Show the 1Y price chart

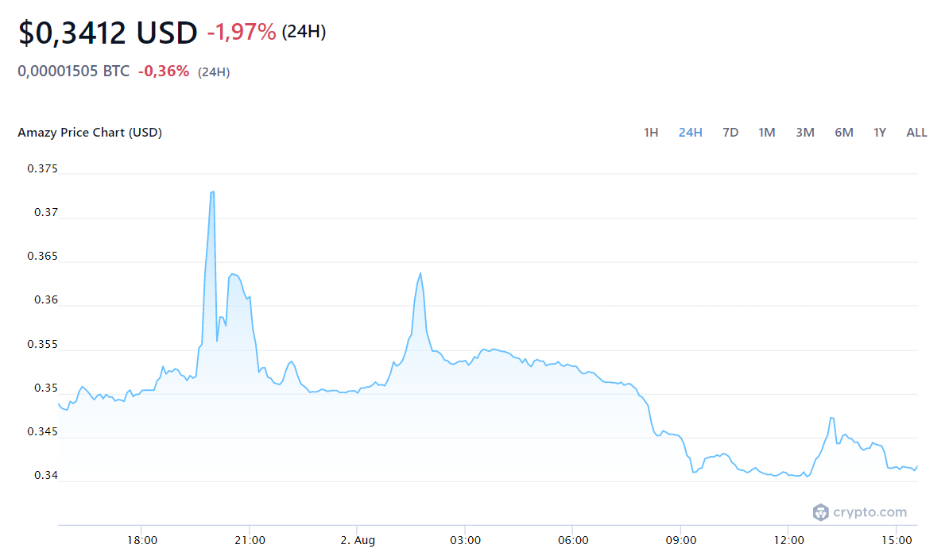point(879,133)
